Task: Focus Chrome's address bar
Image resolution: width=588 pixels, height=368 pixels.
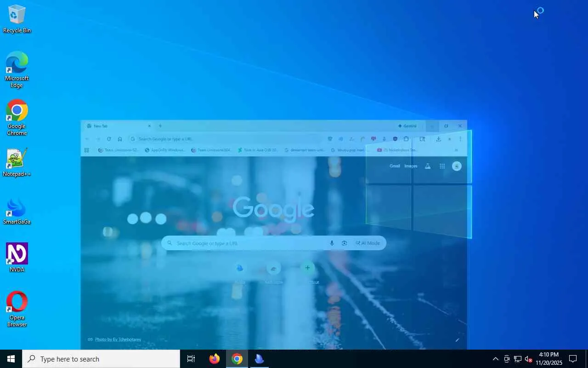Action: coord(225,139)
